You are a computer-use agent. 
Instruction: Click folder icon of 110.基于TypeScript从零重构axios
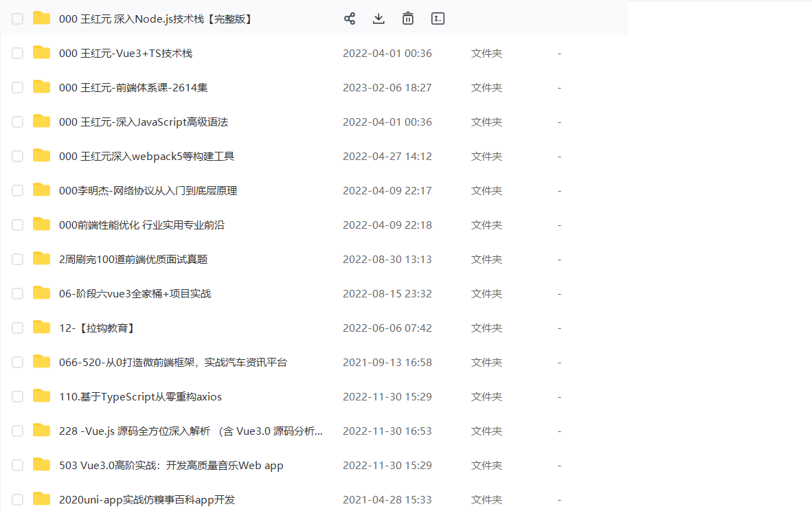click(41, 396)
